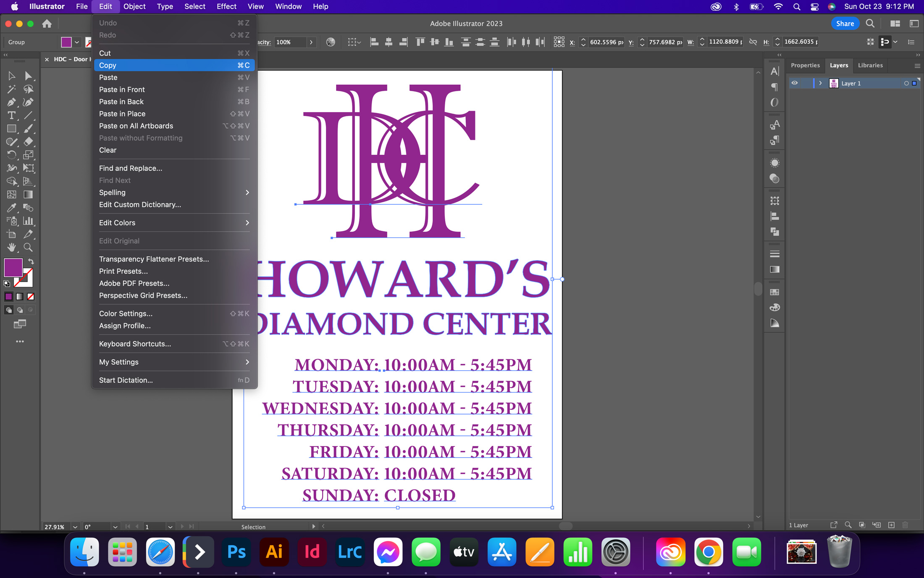The width and height of the screenshot is (924, 578).
Task: Select the Pen tool
Action: pos(11,102)
